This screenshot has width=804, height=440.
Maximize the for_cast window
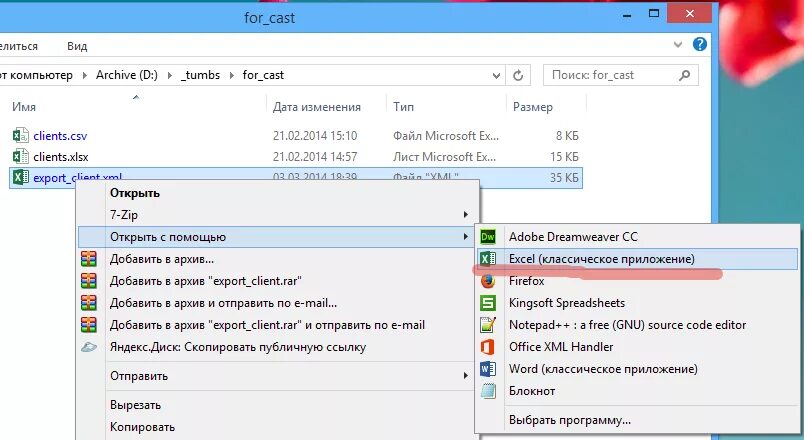click(x=654, y=14)
